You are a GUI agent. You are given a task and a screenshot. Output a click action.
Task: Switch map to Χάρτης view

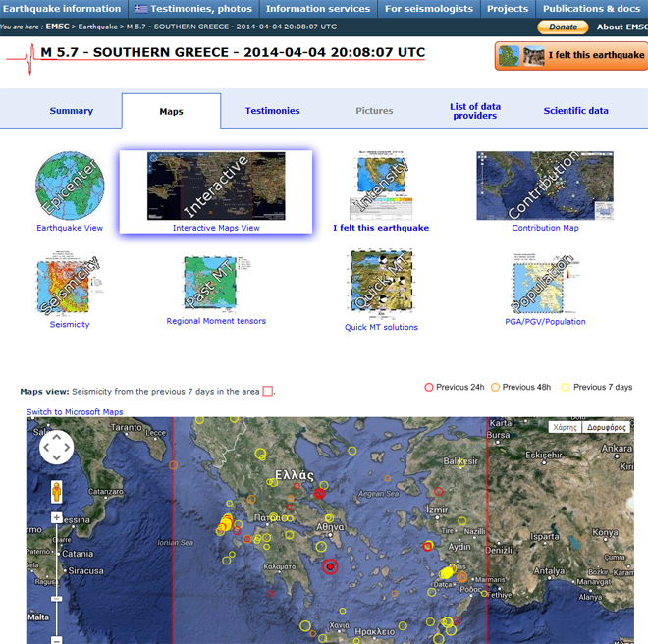565,427
